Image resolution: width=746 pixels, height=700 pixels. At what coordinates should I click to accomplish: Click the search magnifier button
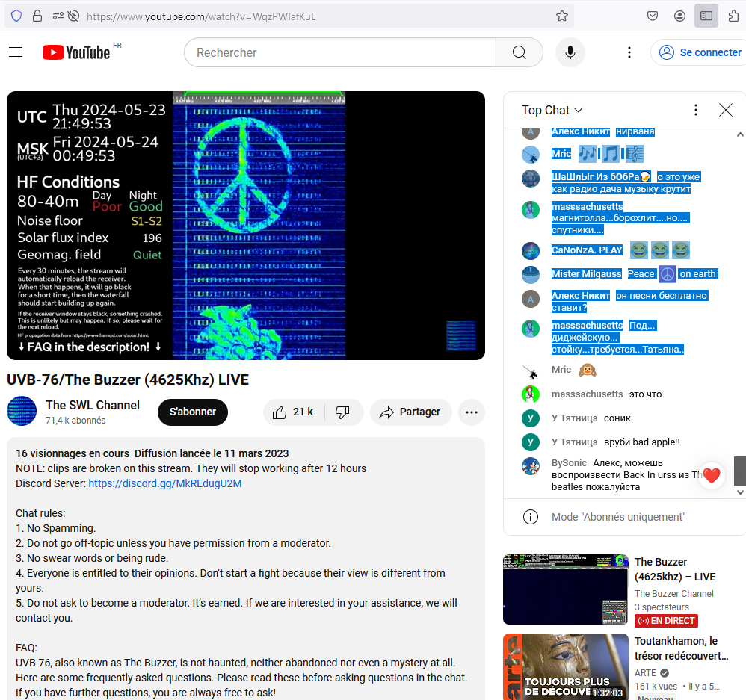(519, 52)
